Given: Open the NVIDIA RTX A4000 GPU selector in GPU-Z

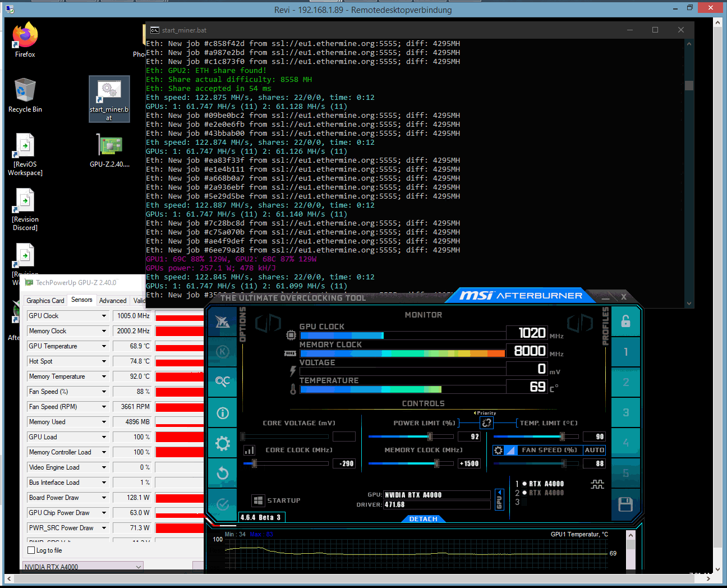Looking at the screenshot, I should [x=83, y=567].
